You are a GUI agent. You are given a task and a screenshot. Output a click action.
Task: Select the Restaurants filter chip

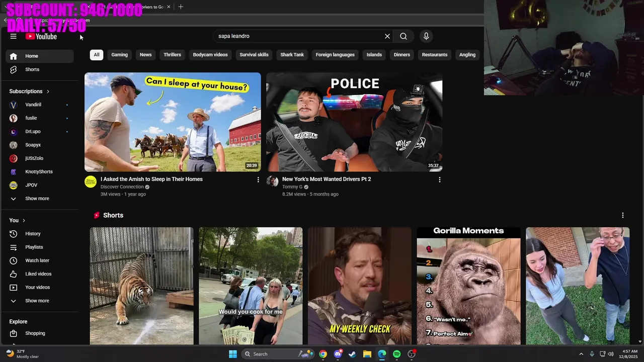coord(435,55)
